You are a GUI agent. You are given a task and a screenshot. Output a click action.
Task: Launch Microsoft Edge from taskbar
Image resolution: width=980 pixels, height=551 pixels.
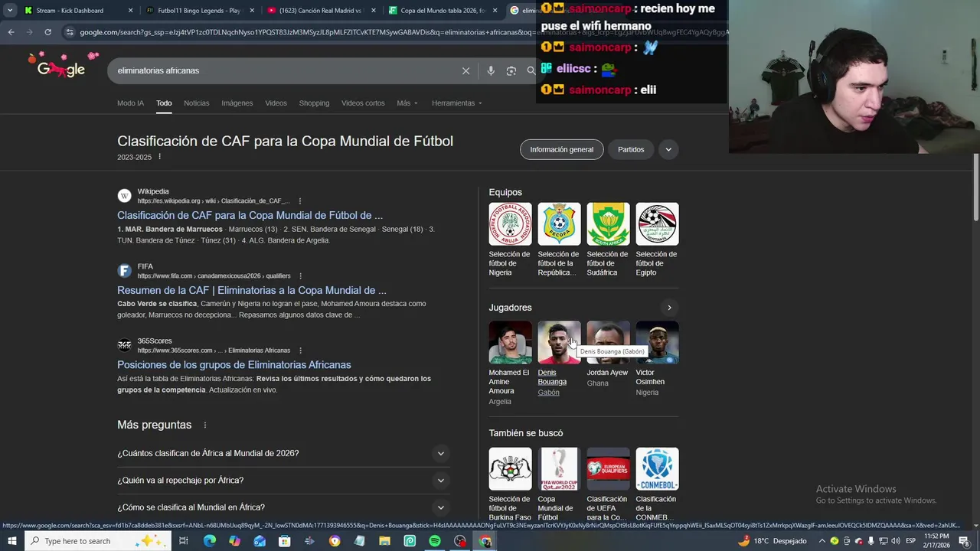209,541
